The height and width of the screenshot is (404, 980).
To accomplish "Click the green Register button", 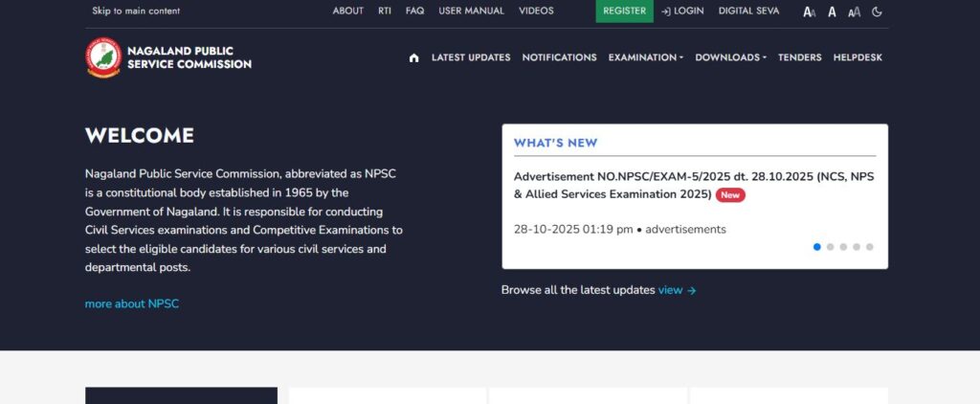I will (x=624, y=11).
